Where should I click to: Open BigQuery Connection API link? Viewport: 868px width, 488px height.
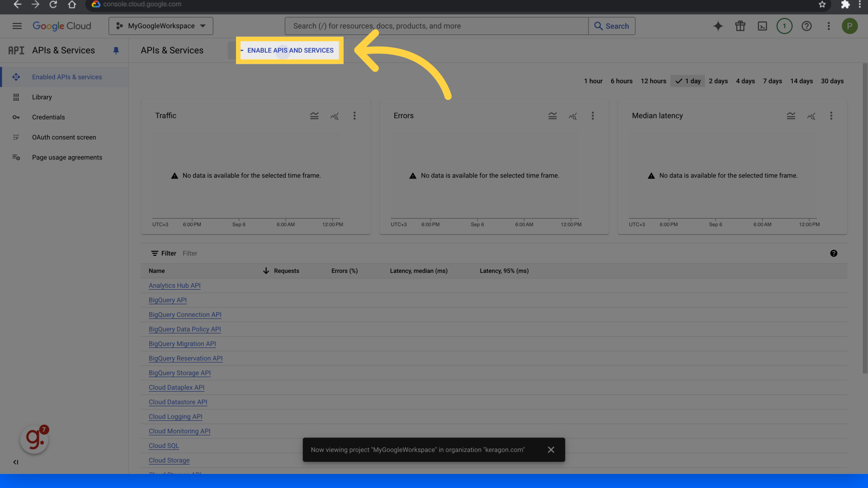click(x=185, y=314)
